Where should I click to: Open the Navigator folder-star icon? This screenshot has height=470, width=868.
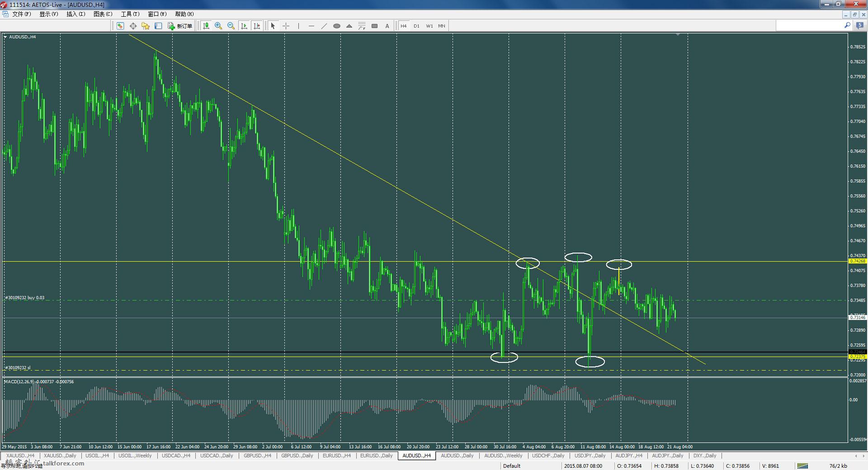146,26
